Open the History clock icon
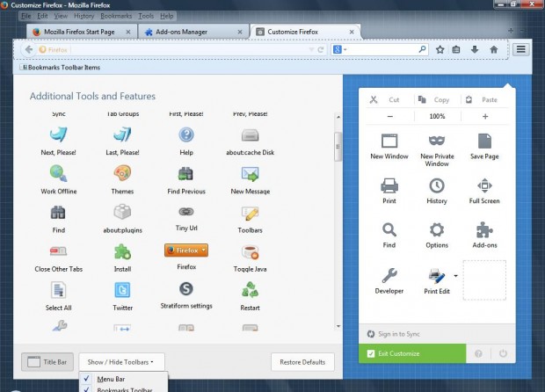This screenshot has width=545, height=392. [x=437, y=185]
